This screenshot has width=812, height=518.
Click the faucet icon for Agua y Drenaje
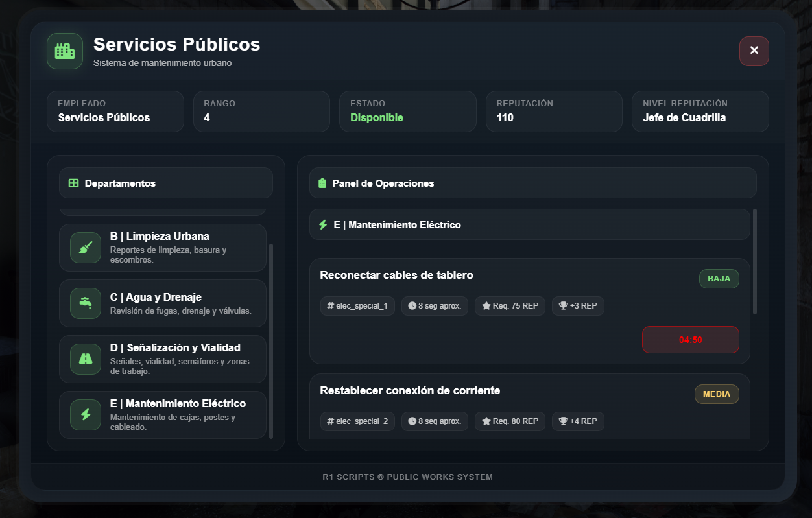[x=86, y=303]
